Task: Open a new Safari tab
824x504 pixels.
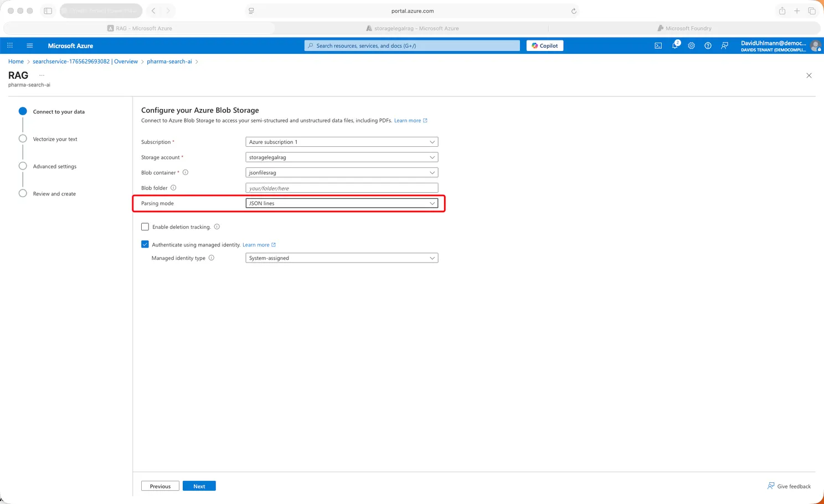Action: 797,11
